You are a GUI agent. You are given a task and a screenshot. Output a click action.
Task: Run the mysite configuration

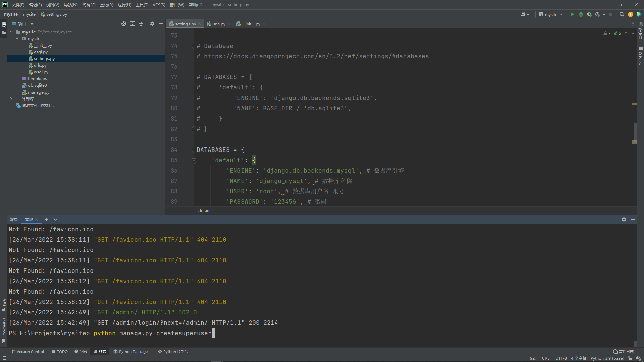[572, 14]
